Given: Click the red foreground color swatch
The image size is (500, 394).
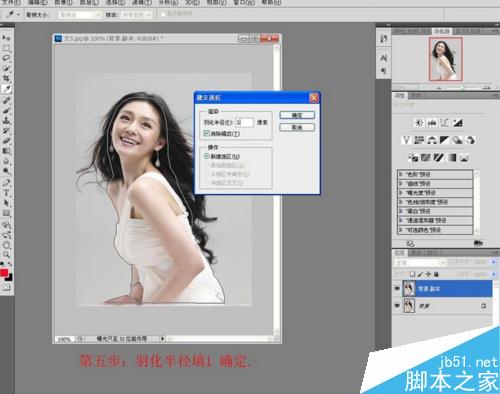Looking at the screenshot, I should pyautogui.click(x=4, y=273).
